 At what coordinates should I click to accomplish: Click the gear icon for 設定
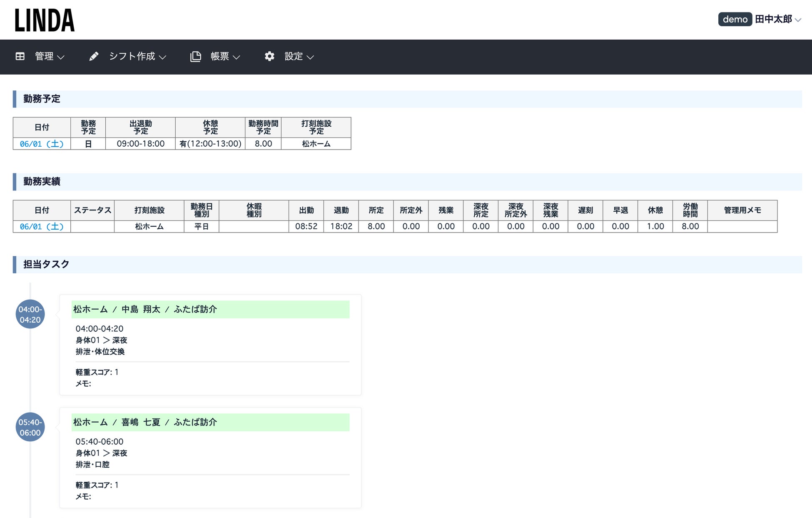tap(269, 56)
